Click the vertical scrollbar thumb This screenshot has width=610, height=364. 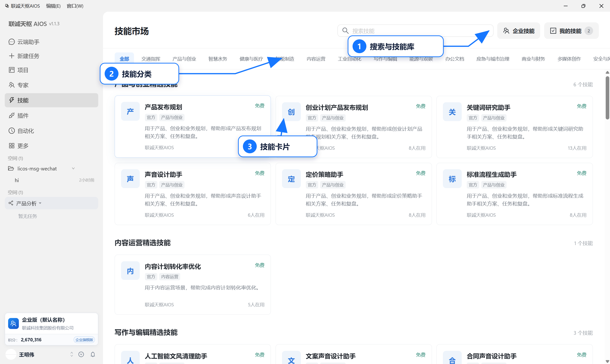607,98
